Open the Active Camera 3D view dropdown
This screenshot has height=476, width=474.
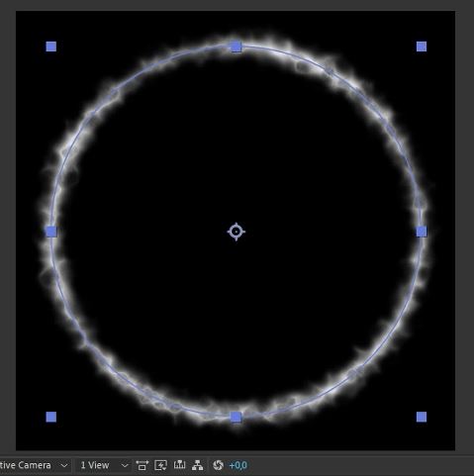click(x=34, y=465)
